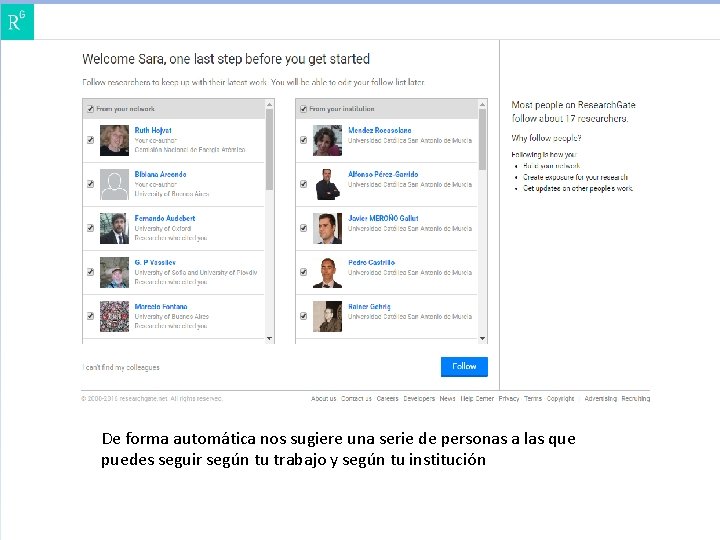Image resolution: width=720 pixels, height=540 pixels.
Task: Open the Privacy footer link
Action: (509, 399)
